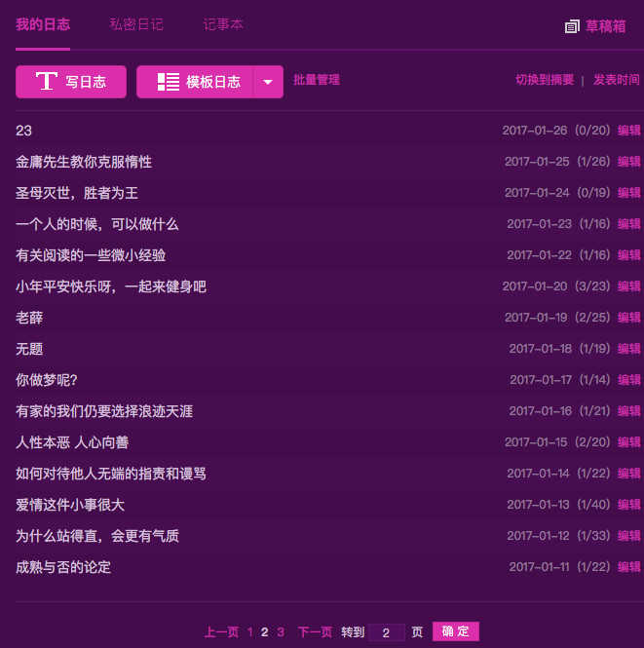Open the 爱情这件小事很大 journal
This screenshot has height=648, width=644.
pos(70,505)
